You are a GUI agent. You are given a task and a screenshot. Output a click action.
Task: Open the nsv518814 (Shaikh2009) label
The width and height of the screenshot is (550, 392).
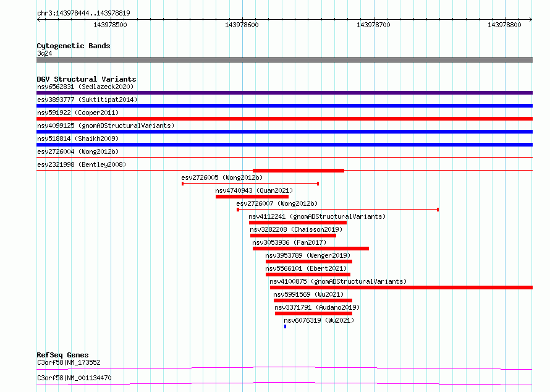78,138
